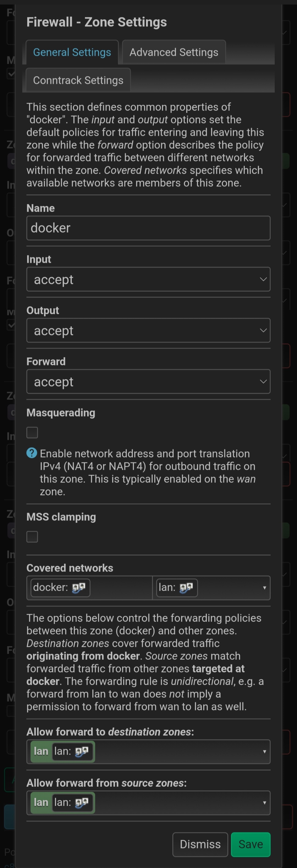Click lan network icon in source zones
The width and height of the screenshot is (297, 868).
point(82,803)
